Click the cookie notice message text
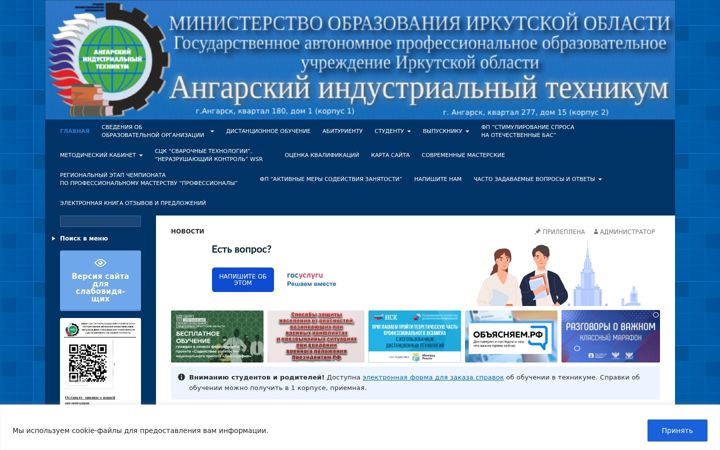This screenshot has height=450, width=720. click(141, 430)
